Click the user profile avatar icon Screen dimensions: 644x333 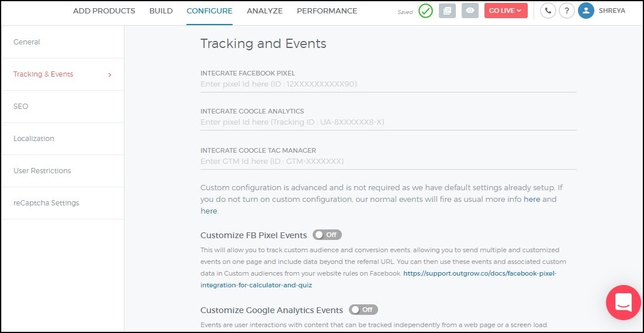pyautogui.click(x=586, y=11)
